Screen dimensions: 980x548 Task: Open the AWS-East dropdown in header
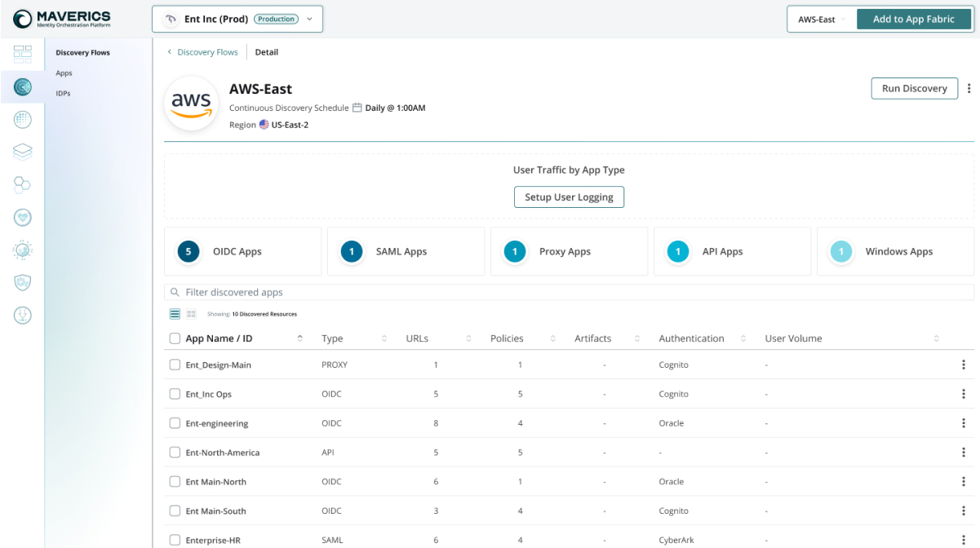coord(822,20)
